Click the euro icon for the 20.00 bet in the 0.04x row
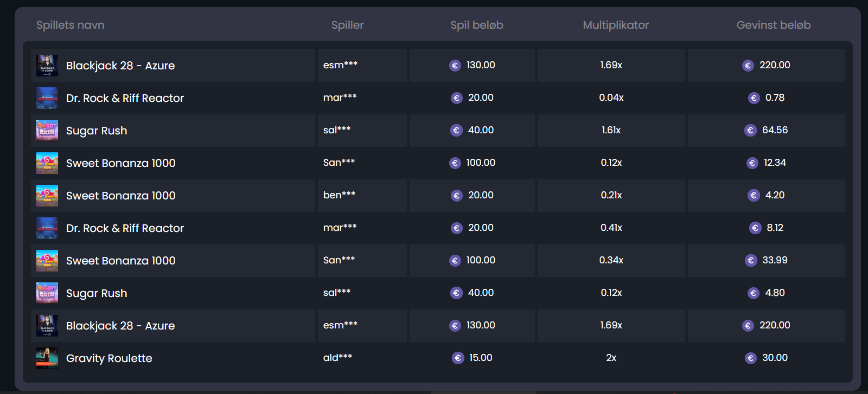The height and width of the screenshot is (394, 868). 456,98
